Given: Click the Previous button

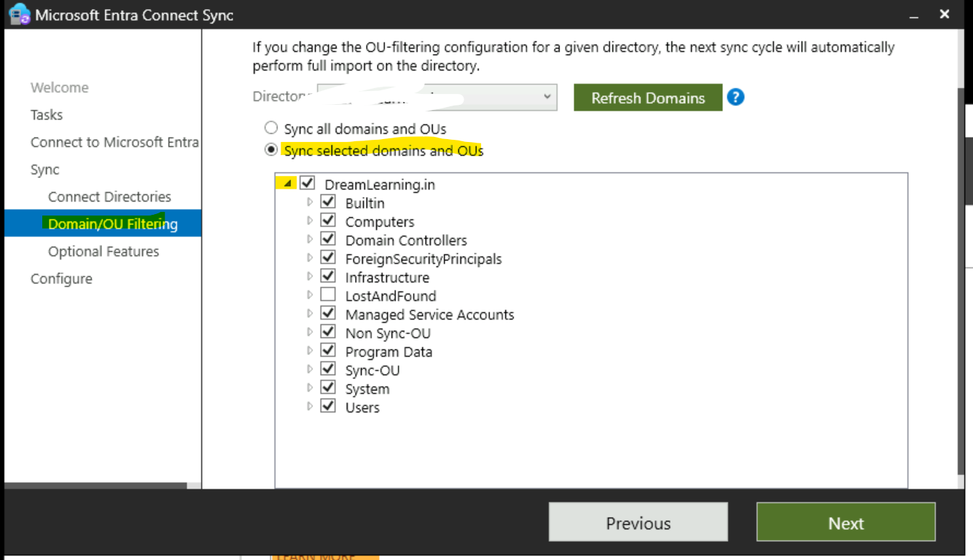Looking at the screenshot, I should [638, 523].
